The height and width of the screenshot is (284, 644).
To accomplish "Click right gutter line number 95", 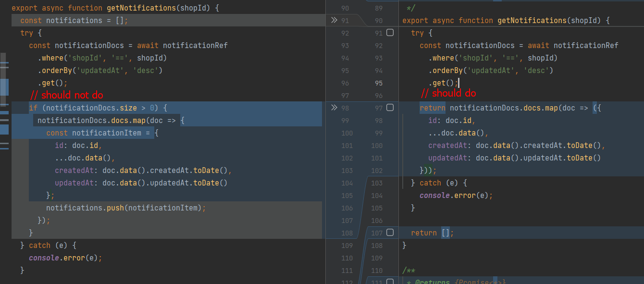I will [x=378, y=83].
